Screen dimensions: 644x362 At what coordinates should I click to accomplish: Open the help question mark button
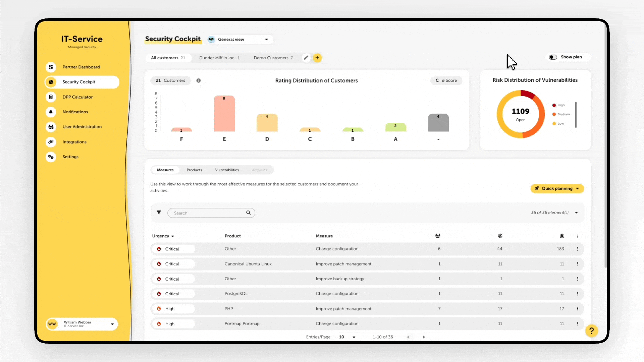pyautogui.click(x=592, y=331)
